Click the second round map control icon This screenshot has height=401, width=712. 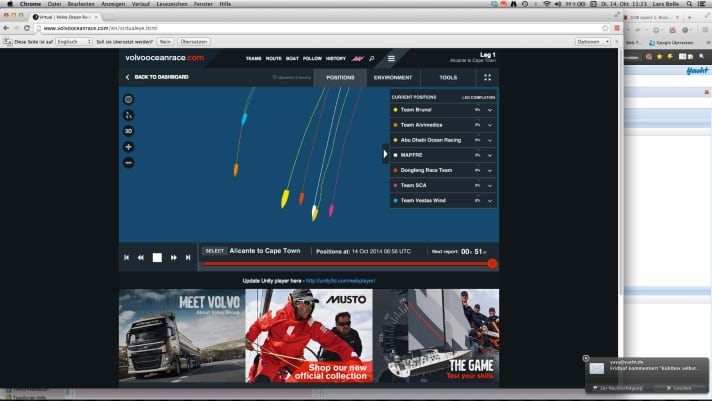(129, 115)
